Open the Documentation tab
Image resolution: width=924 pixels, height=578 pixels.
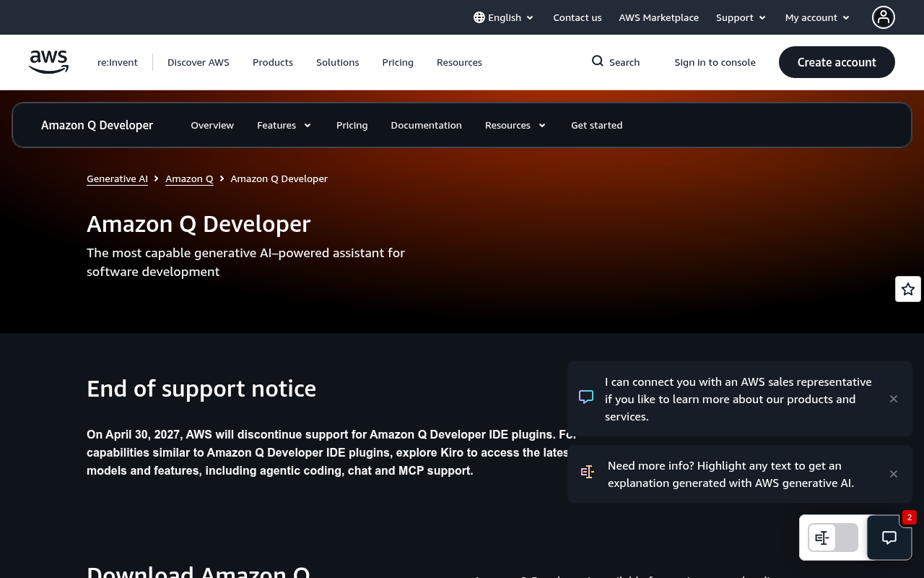427,125
